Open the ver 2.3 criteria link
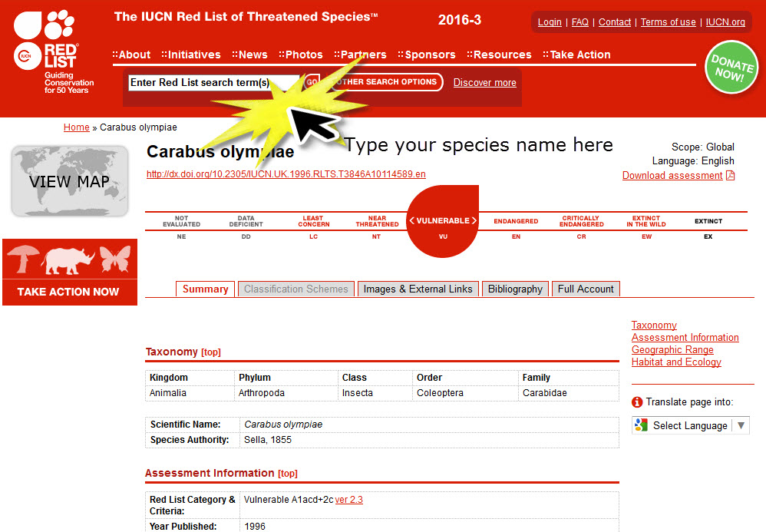Viewport: 766px width, 532px height. coord(348,499)
